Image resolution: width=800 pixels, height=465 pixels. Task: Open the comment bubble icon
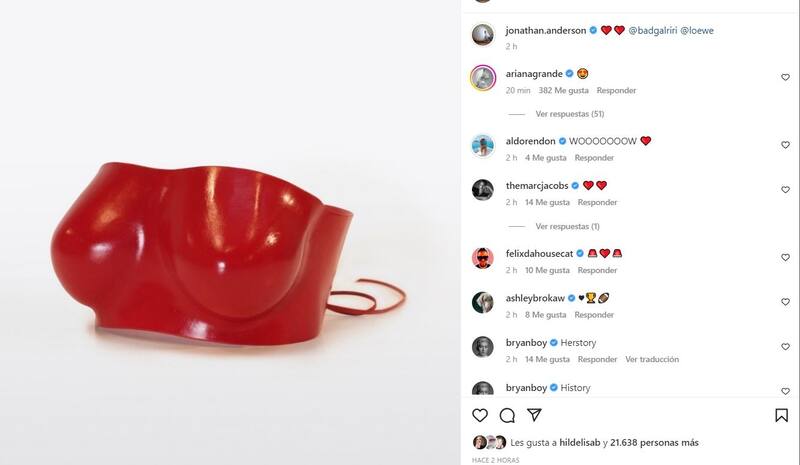tap(507, 415)
